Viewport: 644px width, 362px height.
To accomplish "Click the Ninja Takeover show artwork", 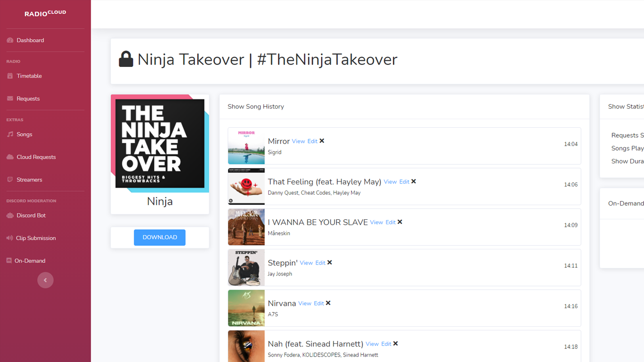I will [x=160, y=143].
